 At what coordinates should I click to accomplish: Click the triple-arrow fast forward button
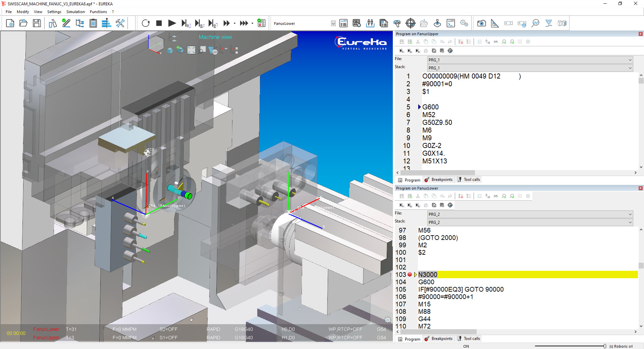tap(244, 23)
